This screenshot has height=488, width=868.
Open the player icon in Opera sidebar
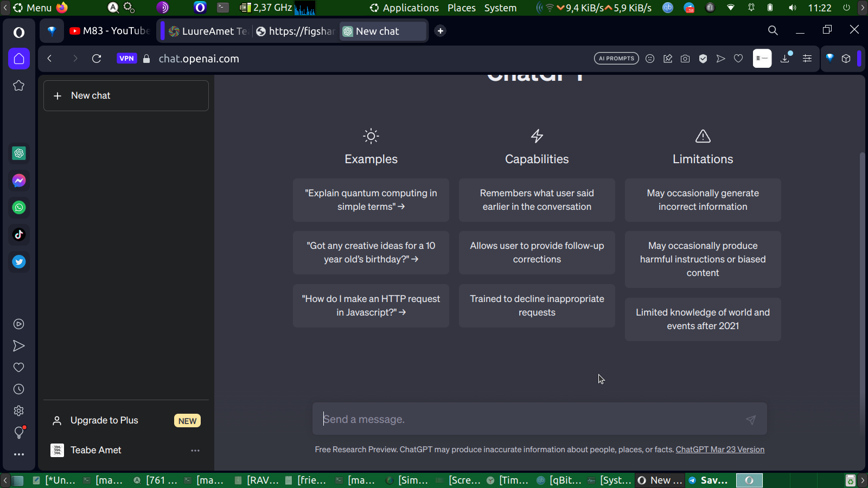coord(19,324)
